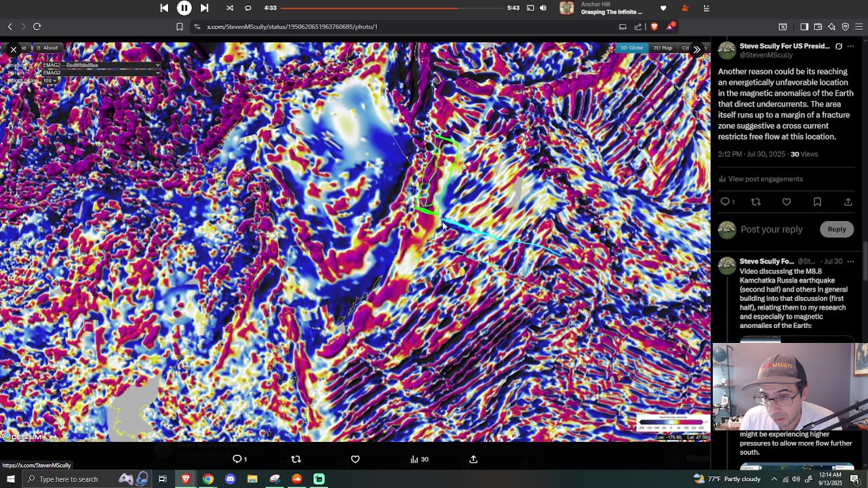The width and height of the screenshot is (868, 488).
Task: Share this page from address bar
Action: pyautogui.click(x=638, y=26)
